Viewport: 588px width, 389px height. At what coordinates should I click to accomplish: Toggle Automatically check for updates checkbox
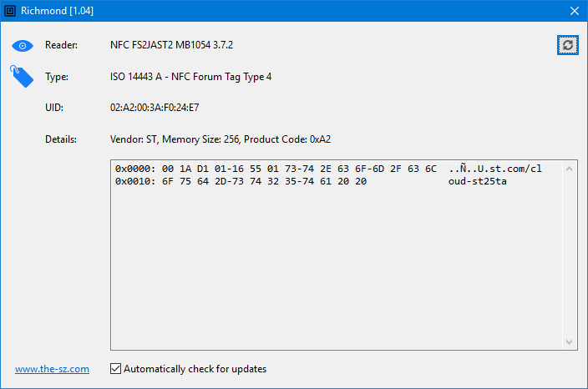(115, 369)
